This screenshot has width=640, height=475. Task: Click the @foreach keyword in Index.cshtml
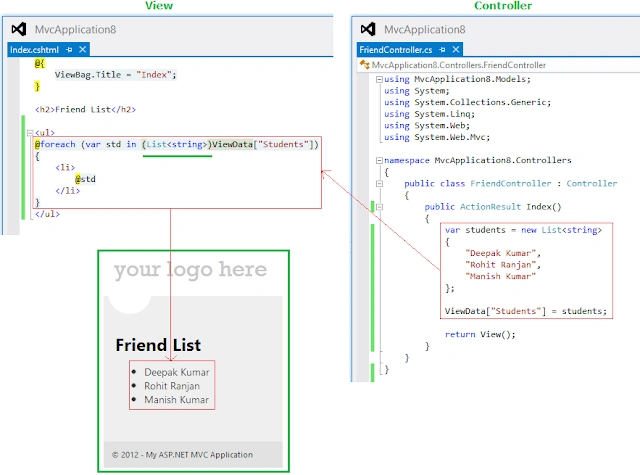[55, 144]
